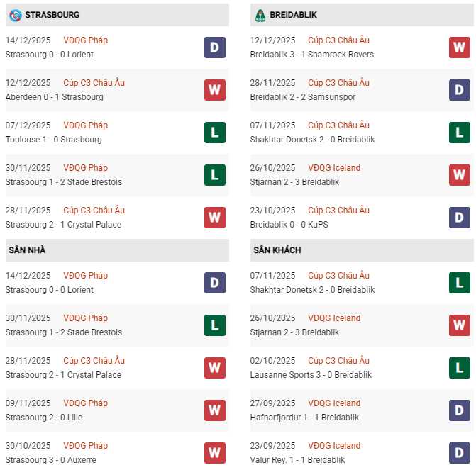The image size is (476, 470).
Task: Click the W badge for Strasbourg 3 - 0 Auxerre
Action: [x=214, y=453]
